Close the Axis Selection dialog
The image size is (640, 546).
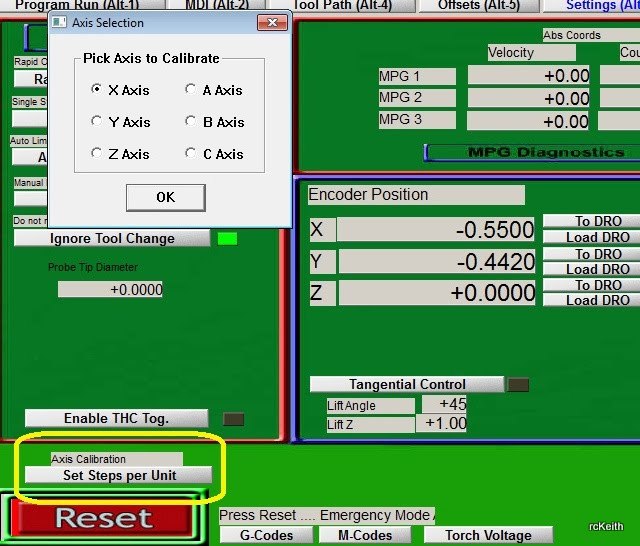271,22
